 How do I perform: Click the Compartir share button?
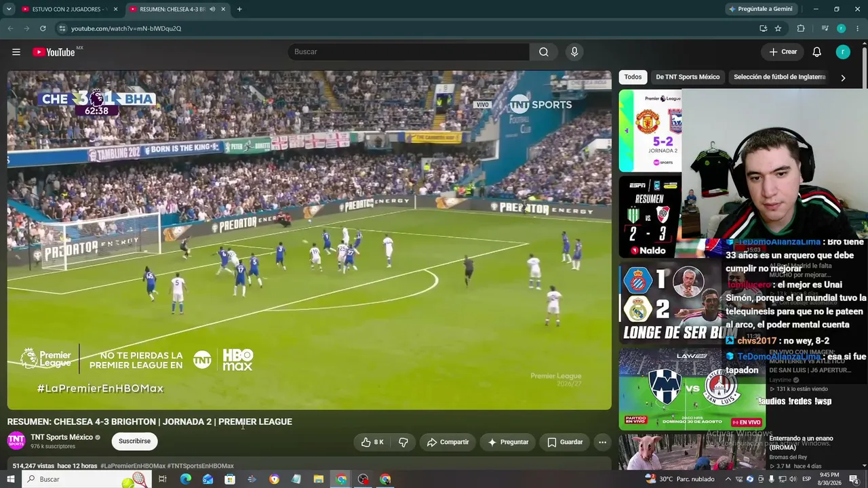point(448,442)
